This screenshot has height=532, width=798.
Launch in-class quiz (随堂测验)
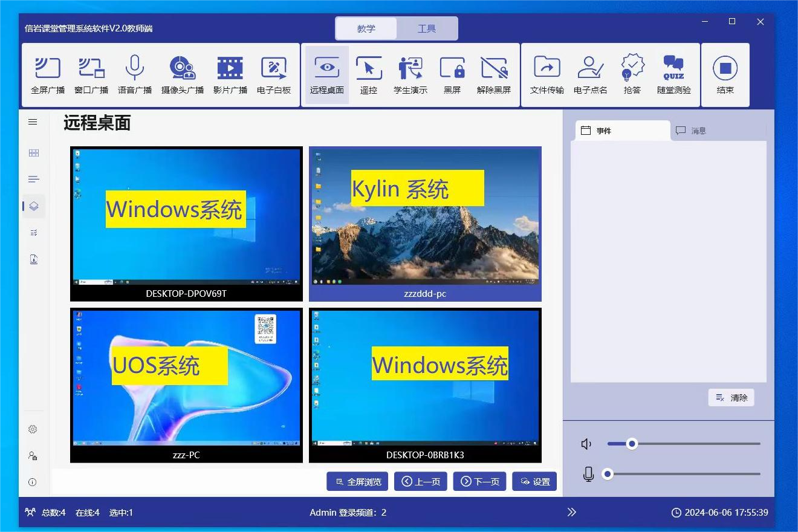point(674,76)
